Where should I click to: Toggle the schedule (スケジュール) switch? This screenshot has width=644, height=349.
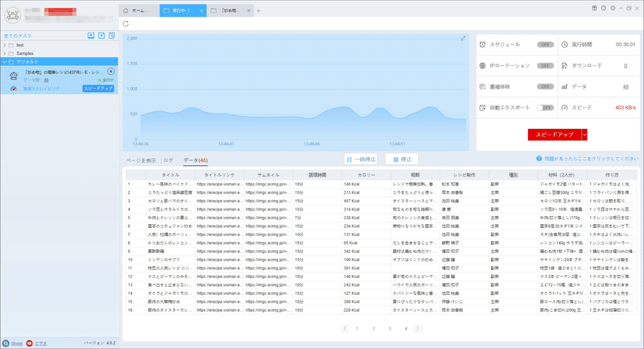546,44
